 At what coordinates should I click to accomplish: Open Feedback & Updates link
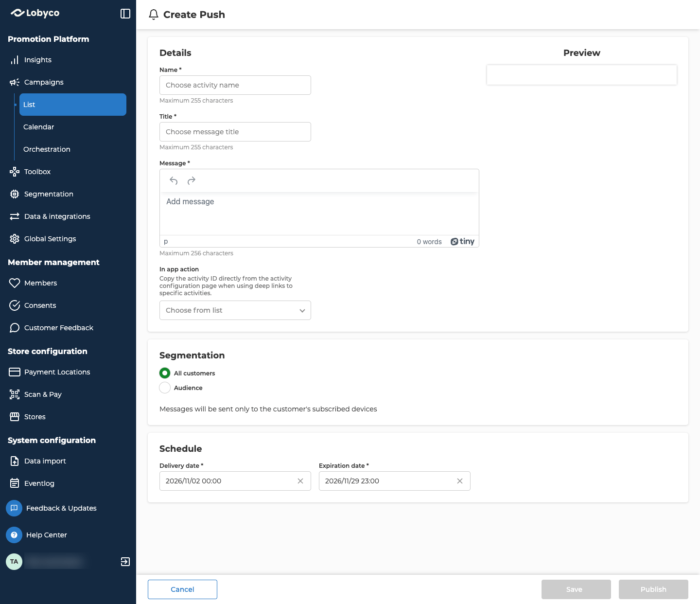coord(61,508)
